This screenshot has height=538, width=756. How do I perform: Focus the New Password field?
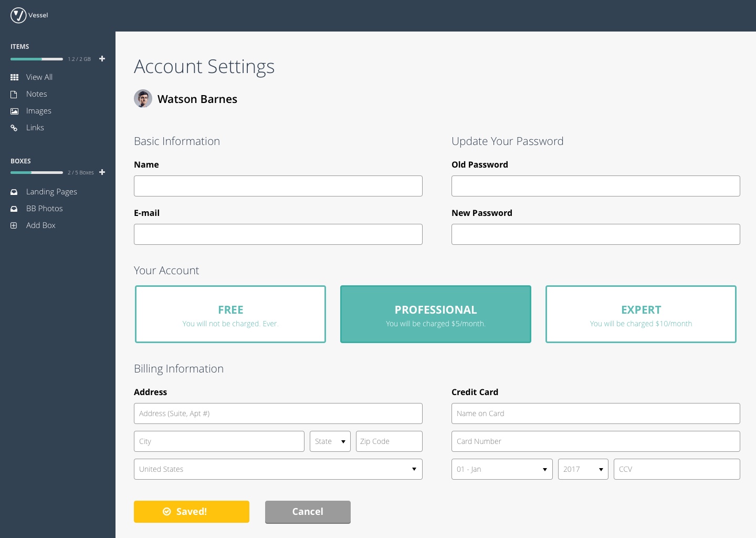tap(596, 234)
